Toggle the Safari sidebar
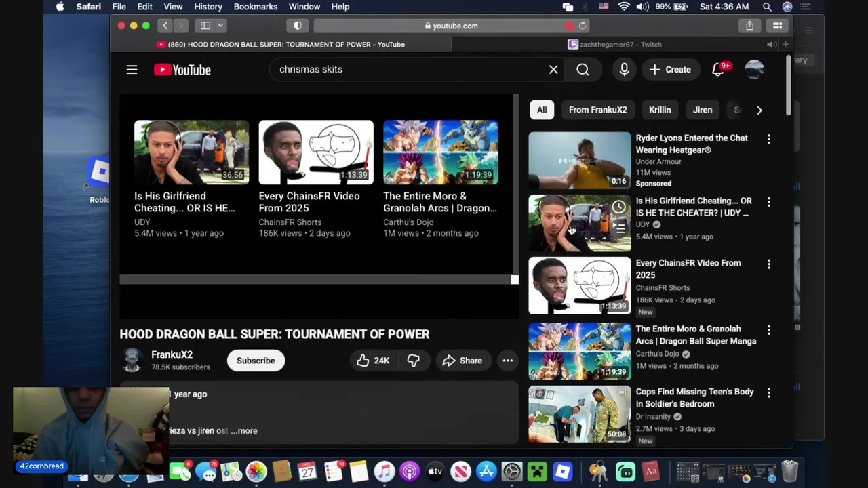 (205, 26)
